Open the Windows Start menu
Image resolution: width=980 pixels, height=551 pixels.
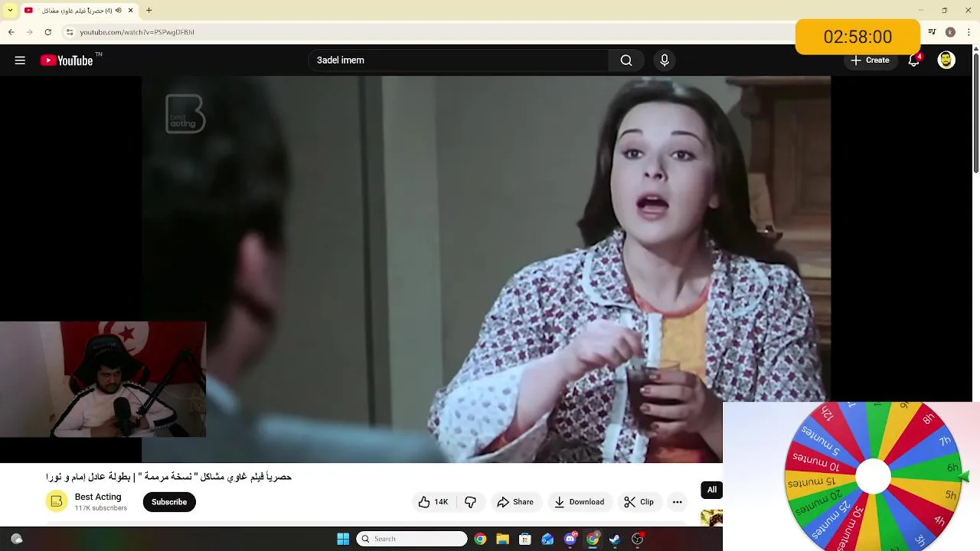(x=343, y=539)
